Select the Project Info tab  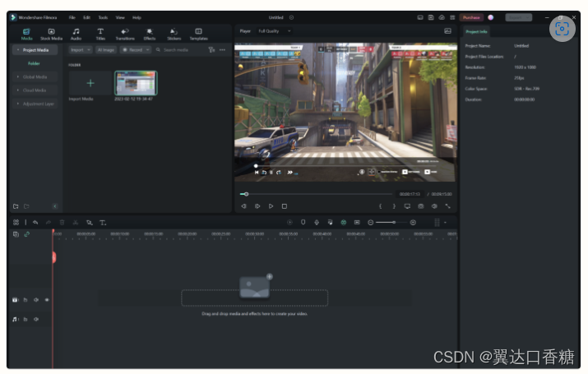click(476, 31)
